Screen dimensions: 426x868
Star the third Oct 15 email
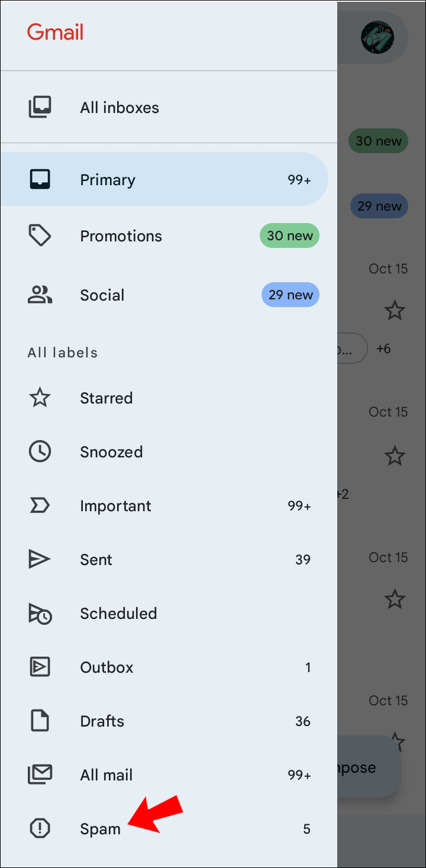[395, 599]
